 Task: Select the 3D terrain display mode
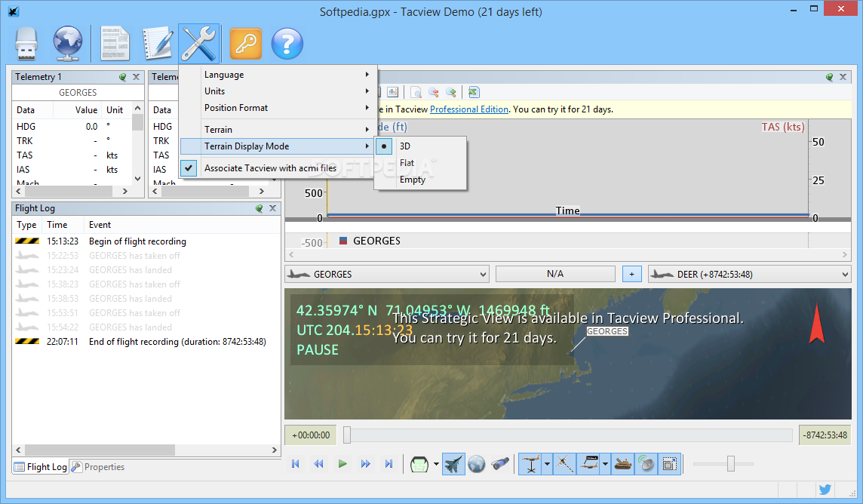coord(420,146)
